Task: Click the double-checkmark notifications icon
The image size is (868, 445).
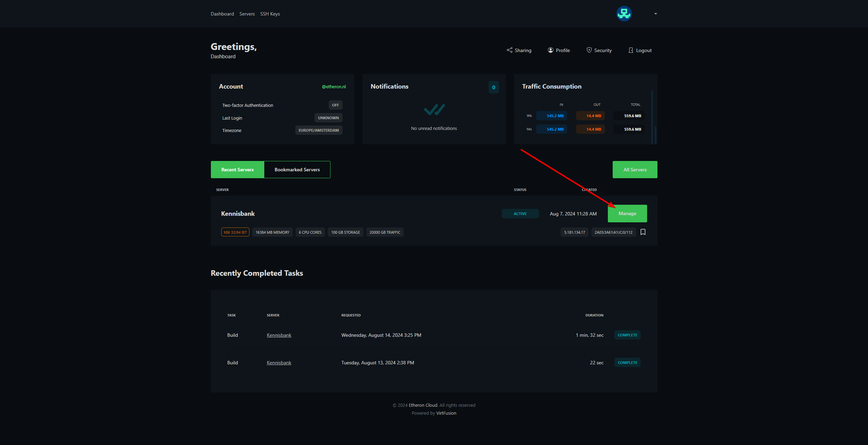Action: point(434,110)
